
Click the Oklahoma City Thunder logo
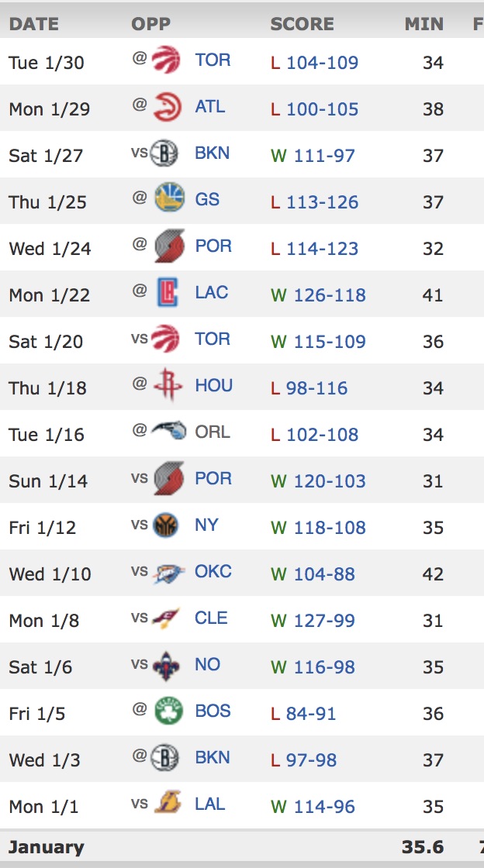(x=168, y=572)
